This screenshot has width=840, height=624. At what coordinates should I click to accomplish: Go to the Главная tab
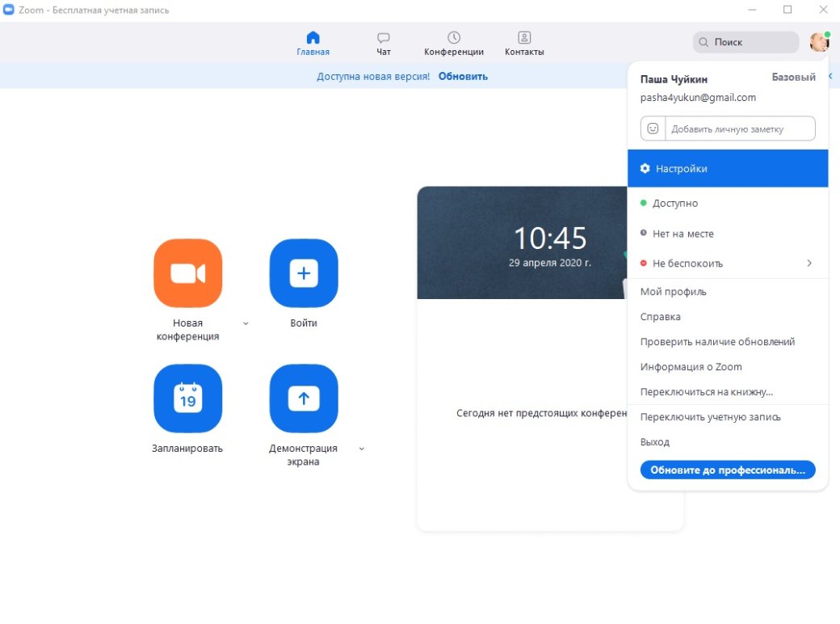point(313,44)
